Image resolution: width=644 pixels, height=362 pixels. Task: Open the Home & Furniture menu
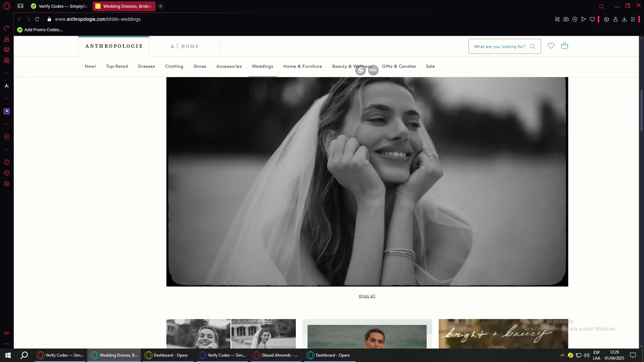(303, 66)
